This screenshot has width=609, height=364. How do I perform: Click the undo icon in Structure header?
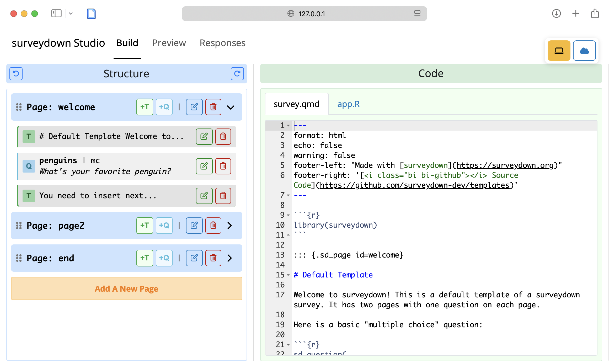[x=16, y=74]
